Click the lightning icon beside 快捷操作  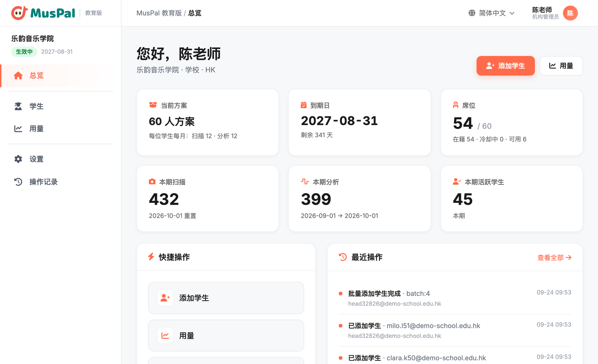tap(151, 257)
